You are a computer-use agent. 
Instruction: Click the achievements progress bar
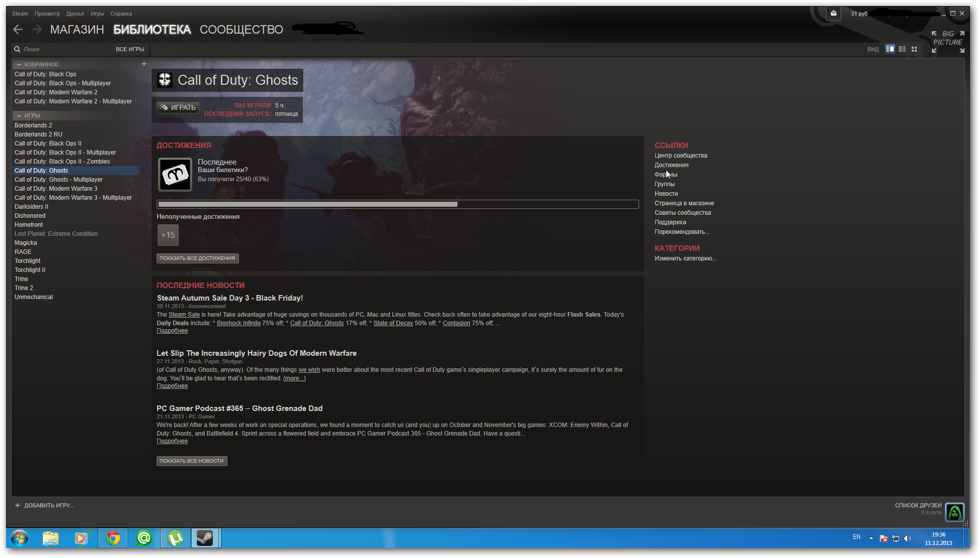pos(398,204)
